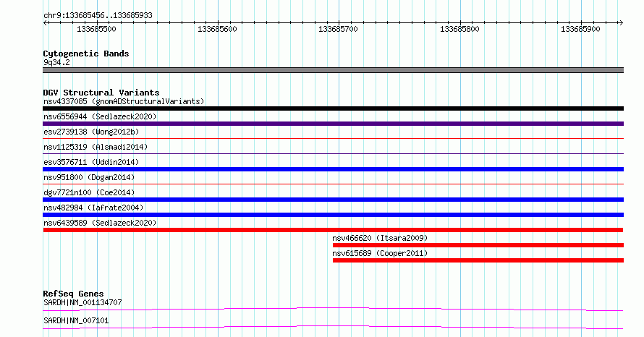644x337 pixels.
Task: Open nsv1125319 (Alsmadi2014) variant
Action: coord(96,147)
